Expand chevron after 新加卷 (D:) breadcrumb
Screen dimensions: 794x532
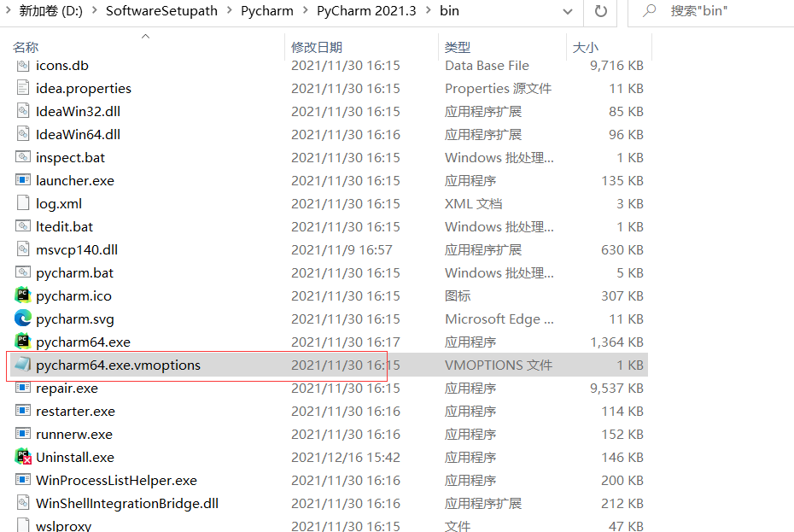94,10
